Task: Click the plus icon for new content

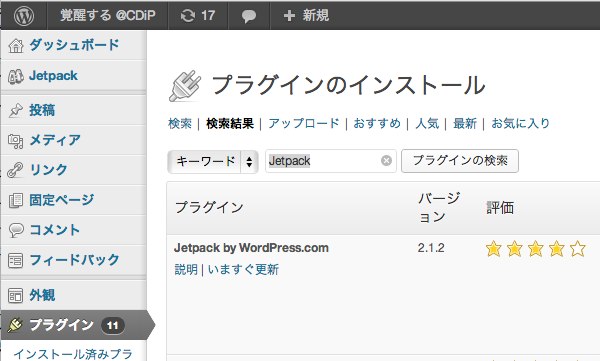Action: tap(289, 15)
